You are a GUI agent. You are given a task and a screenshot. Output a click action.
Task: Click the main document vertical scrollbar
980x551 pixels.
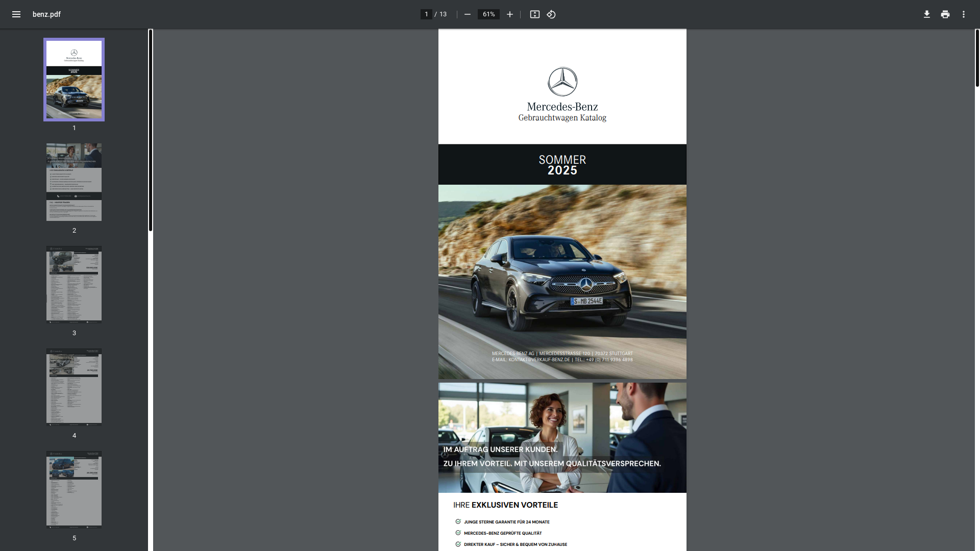(x=977, y=58)
